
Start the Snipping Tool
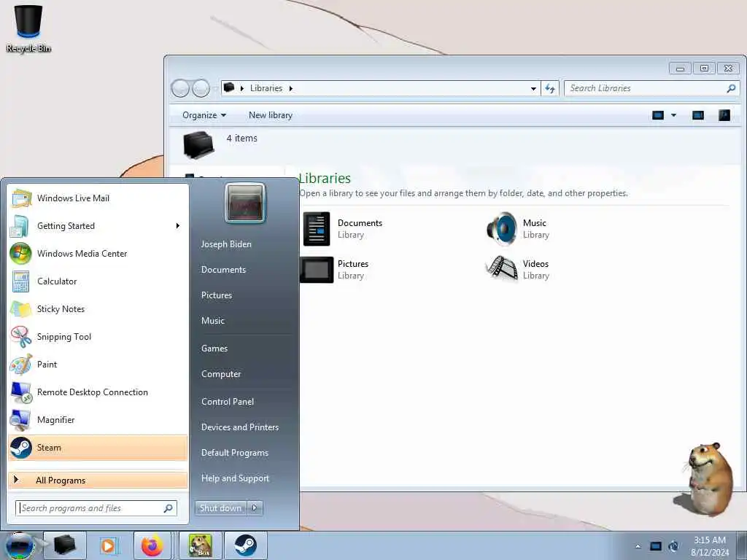coord(98,337)
